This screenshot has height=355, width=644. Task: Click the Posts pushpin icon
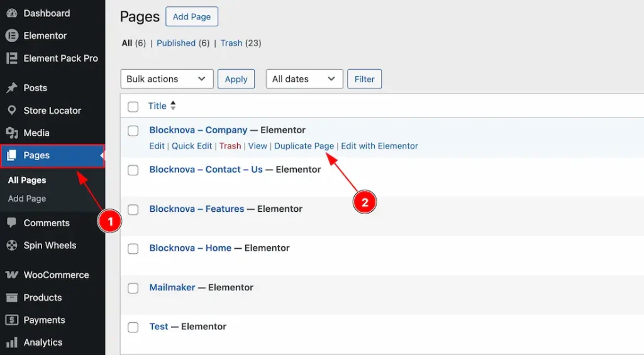(x=11, y=88)
